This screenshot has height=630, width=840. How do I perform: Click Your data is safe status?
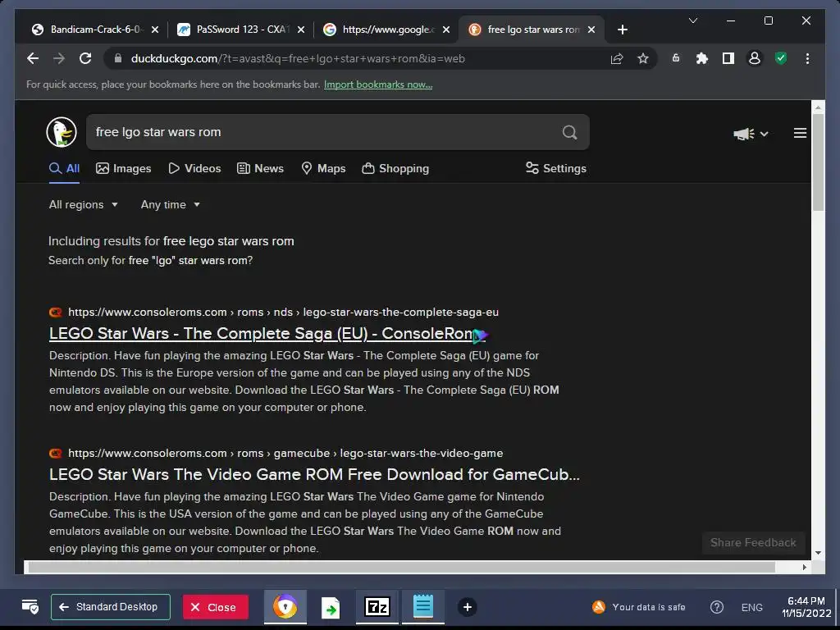638,607
